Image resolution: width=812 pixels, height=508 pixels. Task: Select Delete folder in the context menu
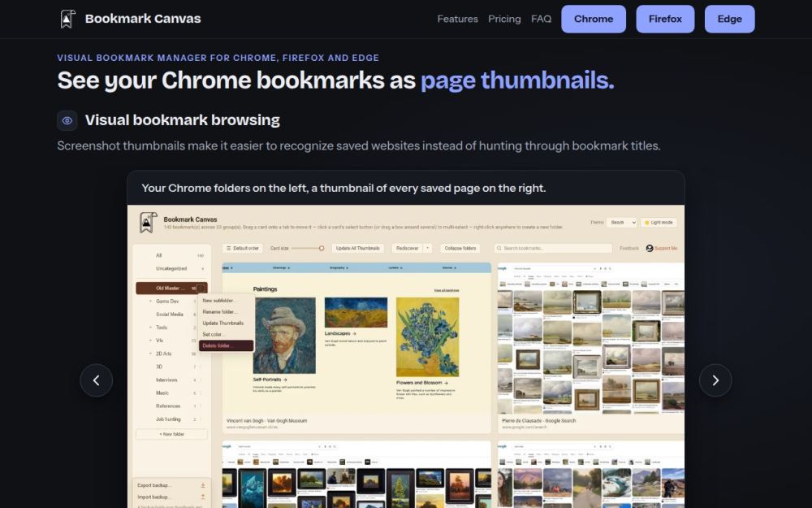pos(227,345)
